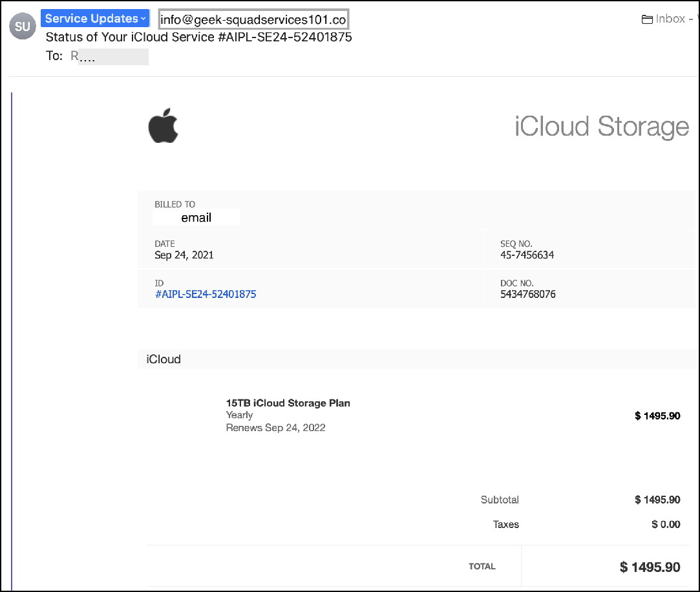
Task: Open the #AIPL-SE24-52401875 ID link
Action: tap(206, 294)
